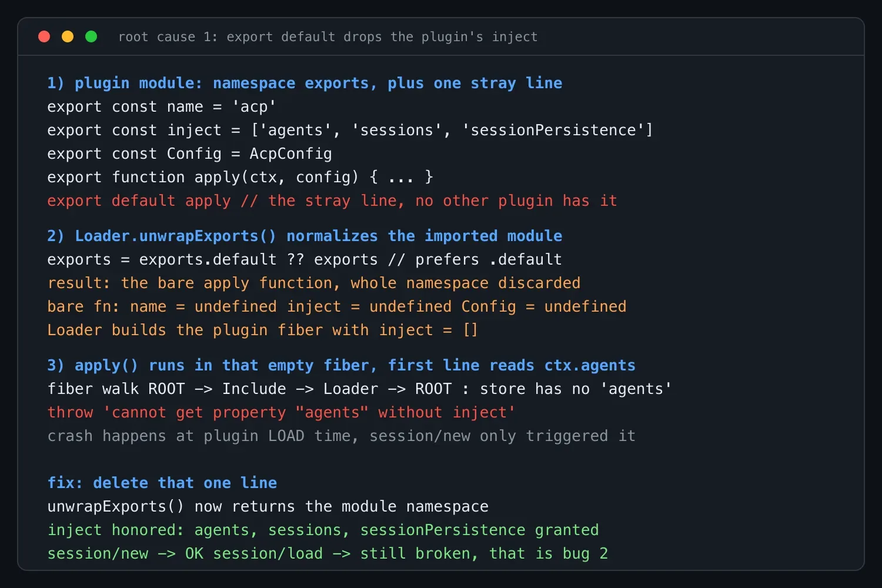Click the green line starting 'inject honored: agents, sessions'
This screenshot has width=882, height=588.
[x=323, y=530]
